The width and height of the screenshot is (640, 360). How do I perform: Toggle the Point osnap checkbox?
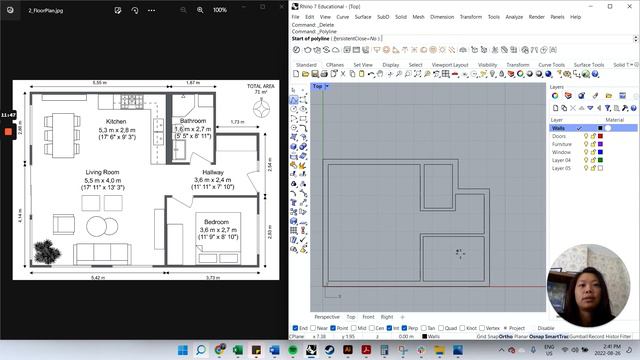coord(333,328)
